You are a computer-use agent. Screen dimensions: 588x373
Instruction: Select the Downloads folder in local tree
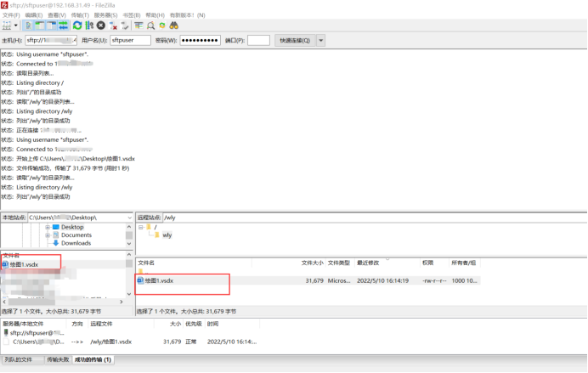(x=76, y=243)
